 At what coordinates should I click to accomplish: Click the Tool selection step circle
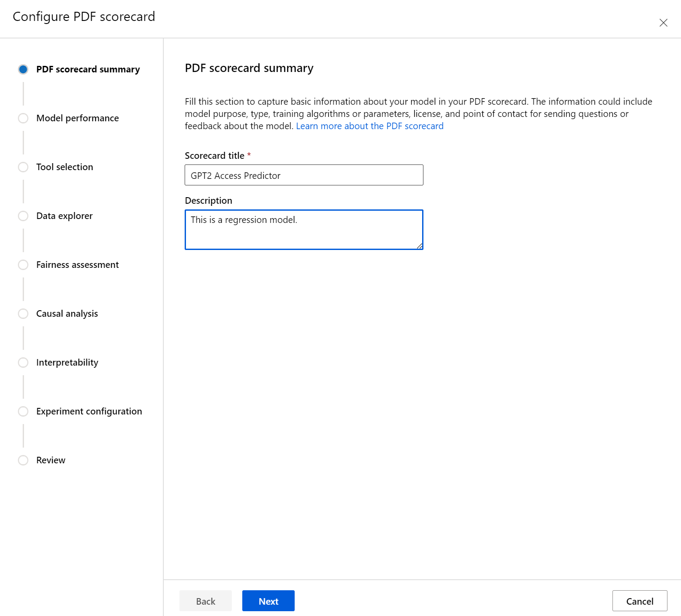coord(23,167)
